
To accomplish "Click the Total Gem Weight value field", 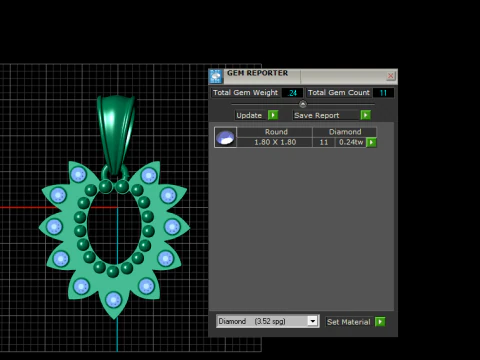I will [x=292, y=93].
